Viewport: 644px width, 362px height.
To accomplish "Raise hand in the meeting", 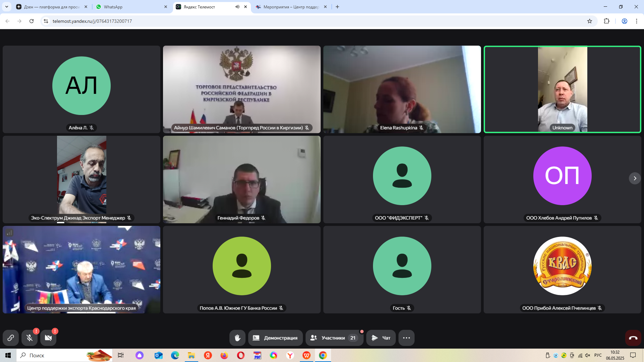I will point(237,338).
